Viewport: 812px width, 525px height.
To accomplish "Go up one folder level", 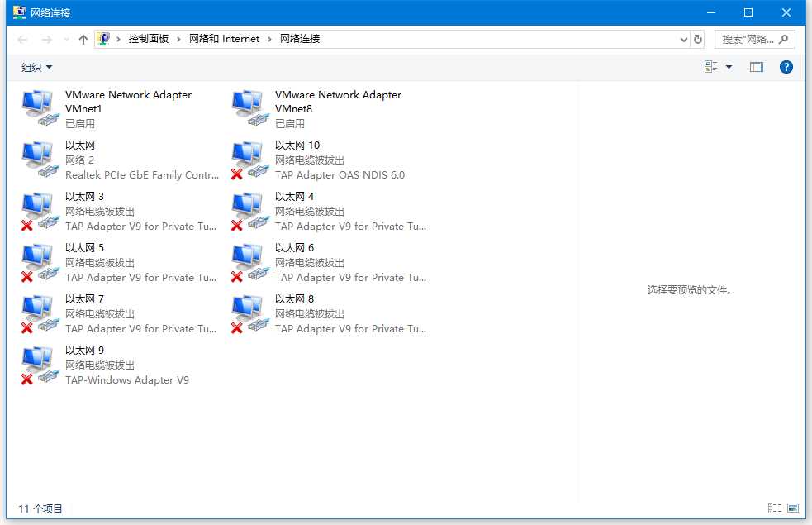I will [83, 40].
